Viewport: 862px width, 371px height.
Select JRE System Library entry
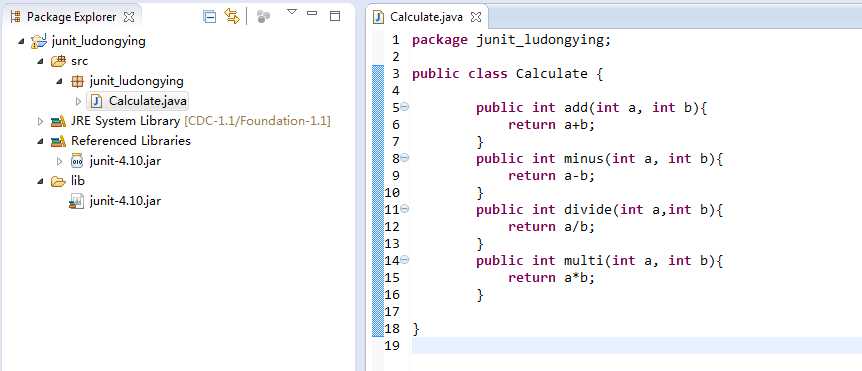tap(201, 121)
